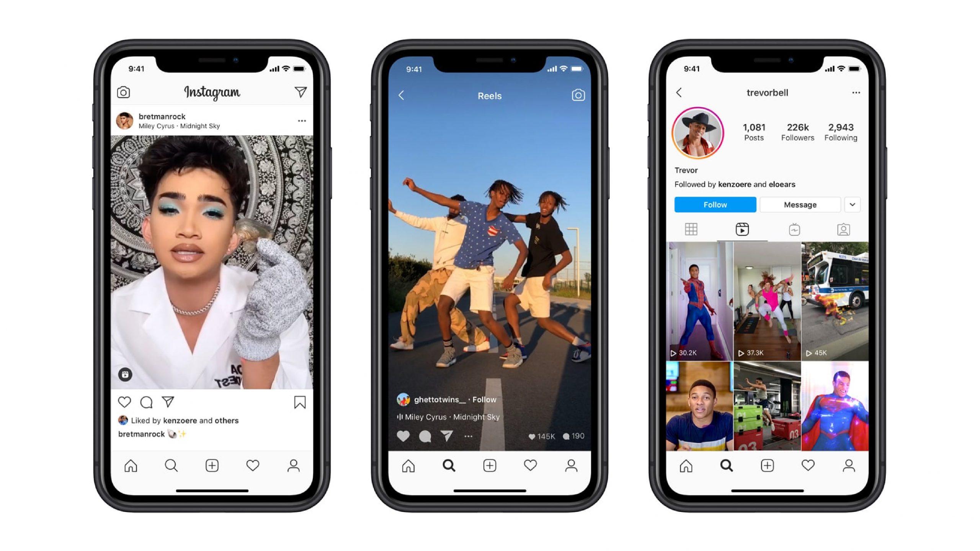Viewport: 980px width, 551px height.
Task: Expand the dropdown chevron next to Message
Action: pos(853,205)
